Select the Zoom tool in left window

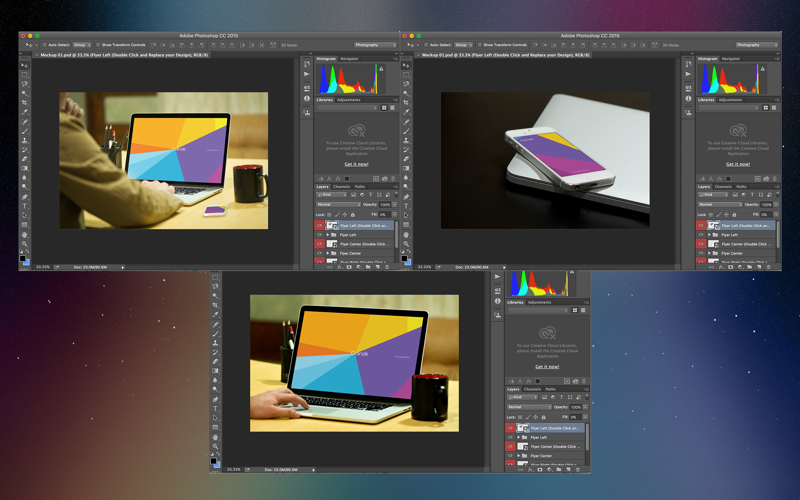(x=24, y=244)
